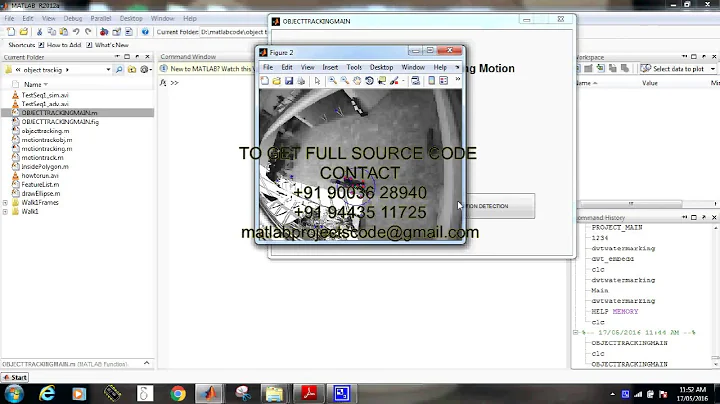Click Workspace horizontal scrollbar
The height and width of the screenshot is (404, 720).
pos(631,204)
